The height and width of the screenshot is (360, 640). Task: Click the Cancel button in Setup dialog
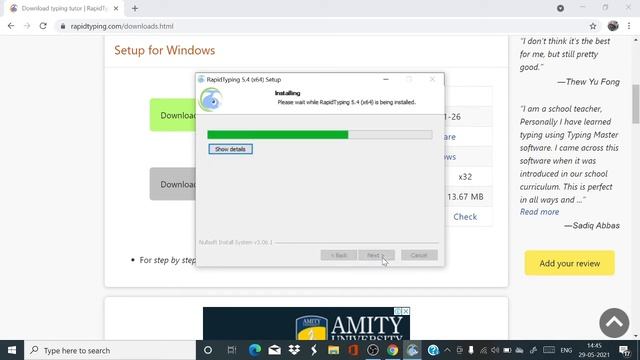[419, 255]
